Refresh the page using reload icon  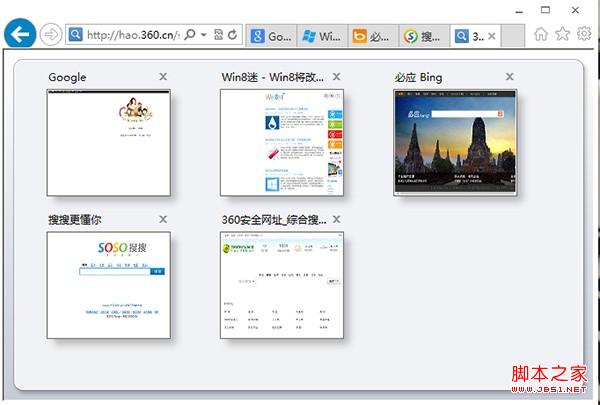[x=232, y=35]
